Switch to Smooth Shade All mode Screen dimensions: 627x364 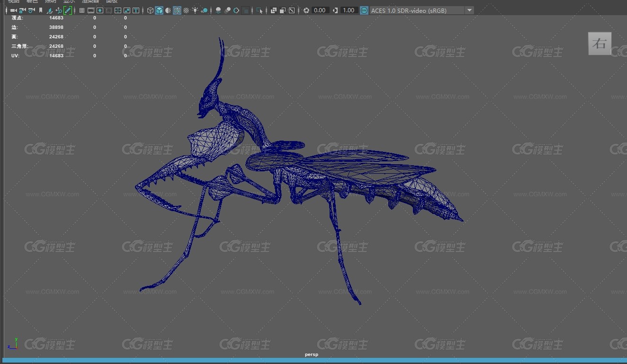point(159,10)
